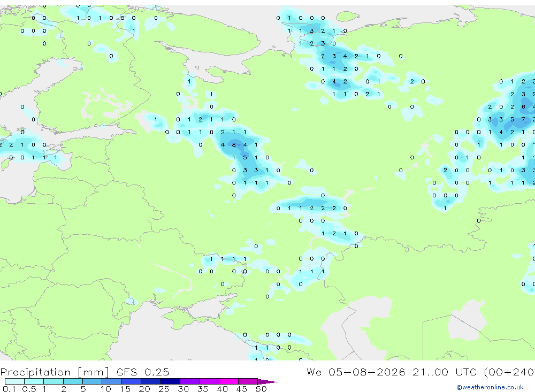Viewport: 535px width, 392px height.
Task: Select the 40–45 mm magenta swatch
Action: click(x=228, y=381)
